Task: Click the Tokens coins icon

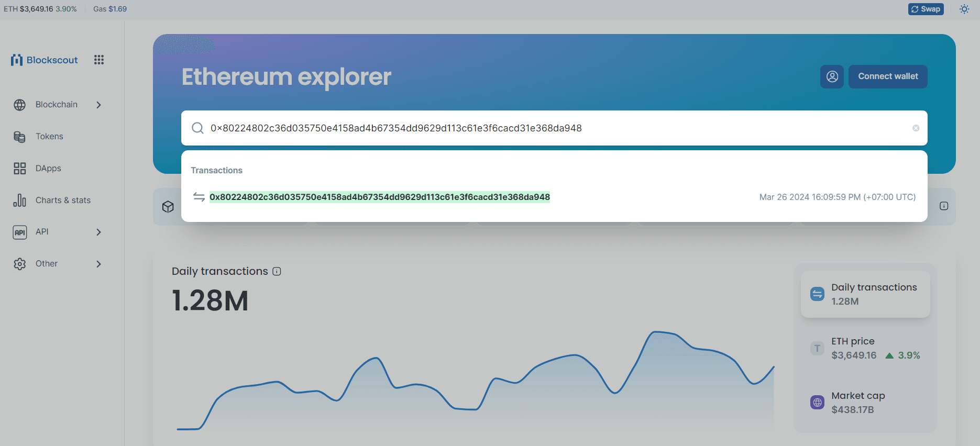Action: click(20, 137)
